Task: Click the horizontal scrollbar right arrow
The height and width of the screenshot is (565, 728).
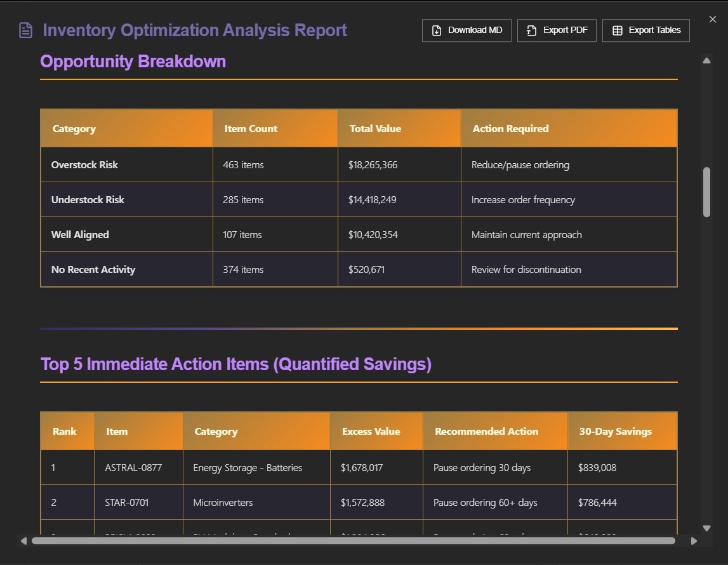Action: [694, 541]
